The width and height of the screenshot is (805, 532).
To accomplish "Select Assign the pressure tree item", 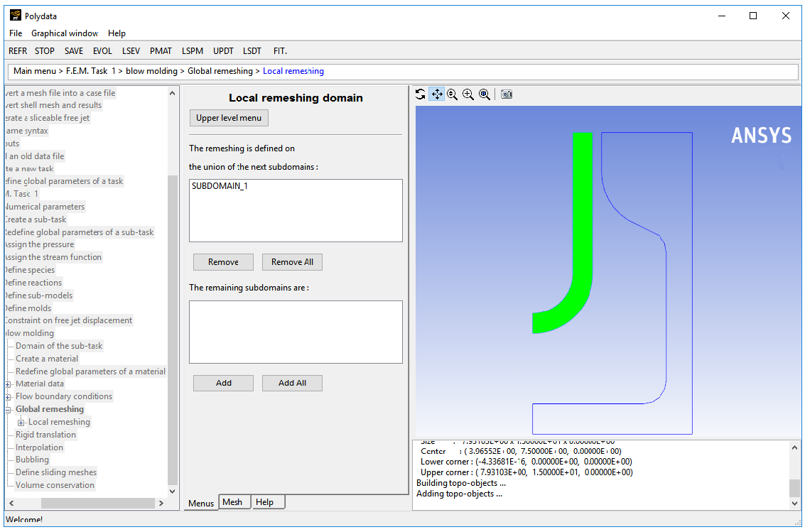I will point(40,245).
